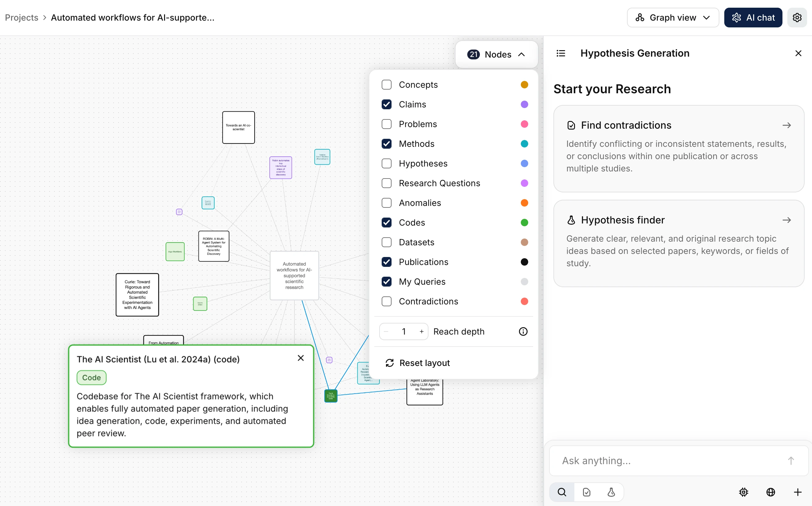Select the From Automation publication node
Viewport: 812px width, 506px height.
point(163,340)
